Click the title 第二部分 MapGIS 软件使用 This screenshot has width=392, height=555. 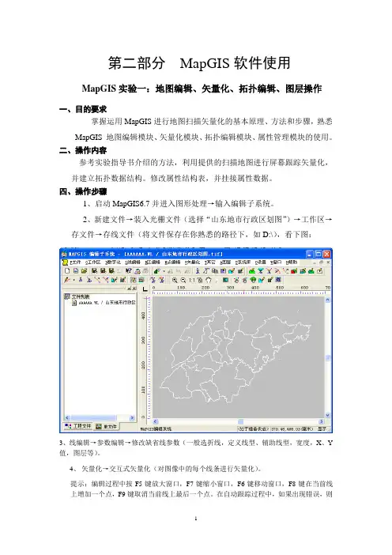(x=199, y=62)
